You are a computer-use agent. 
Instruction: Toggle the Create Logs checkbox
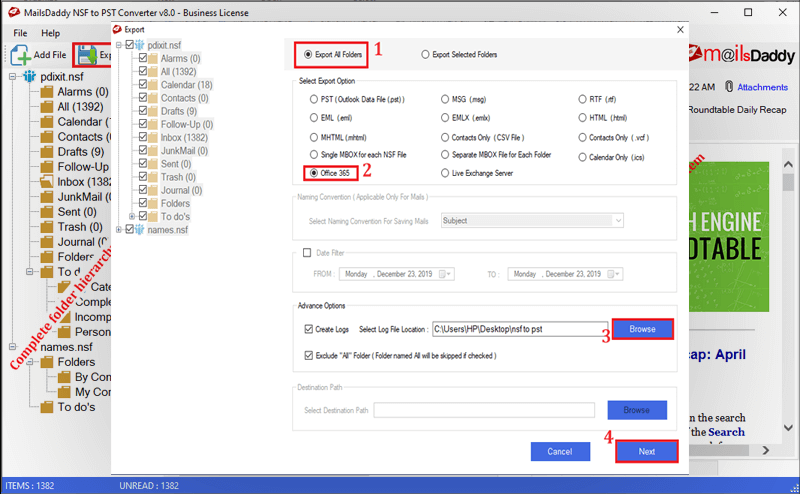tap(309, 329)
